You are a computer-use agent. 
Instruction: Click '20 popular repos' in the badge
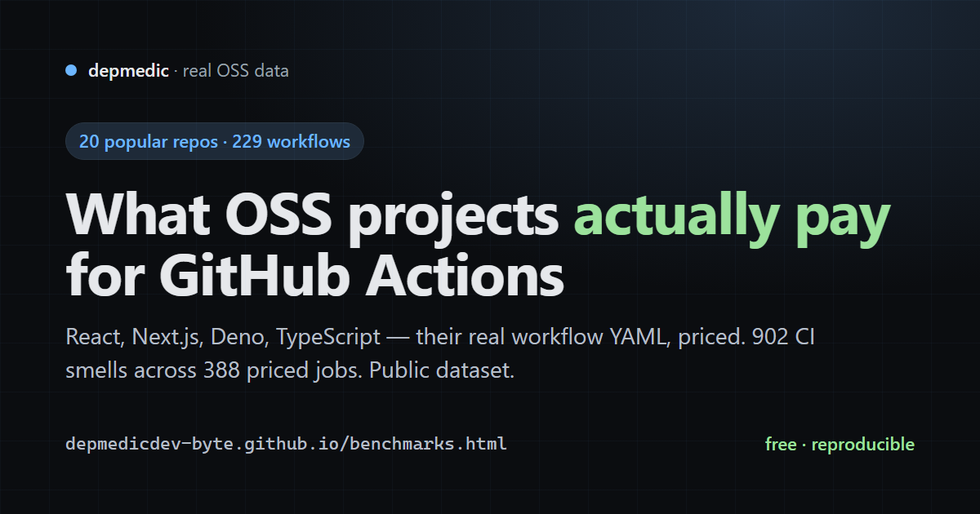tap(148, 142)
